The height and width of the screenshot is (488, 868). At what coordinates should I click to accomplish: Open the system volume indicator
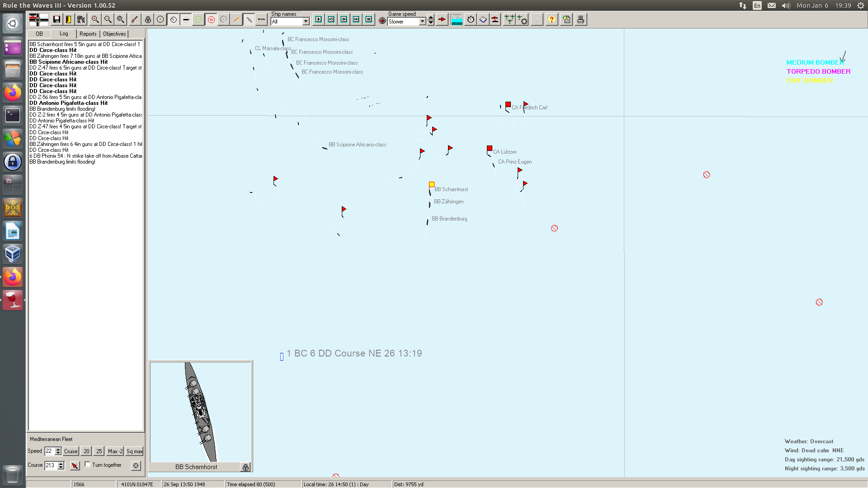786,5
